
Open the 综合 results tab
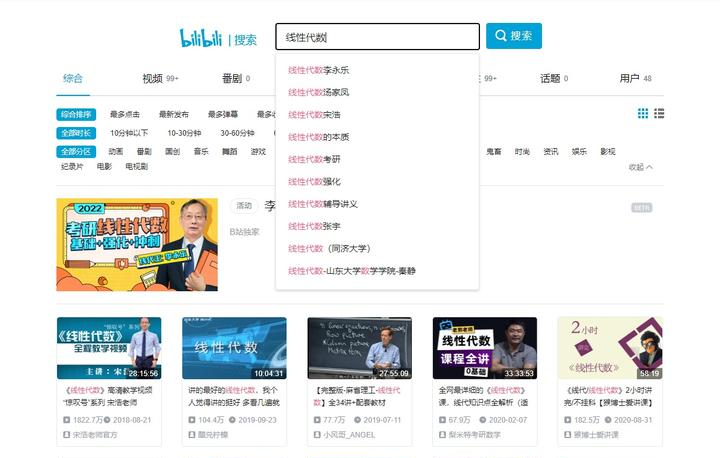pyautogui.click(x=73, y=78)
